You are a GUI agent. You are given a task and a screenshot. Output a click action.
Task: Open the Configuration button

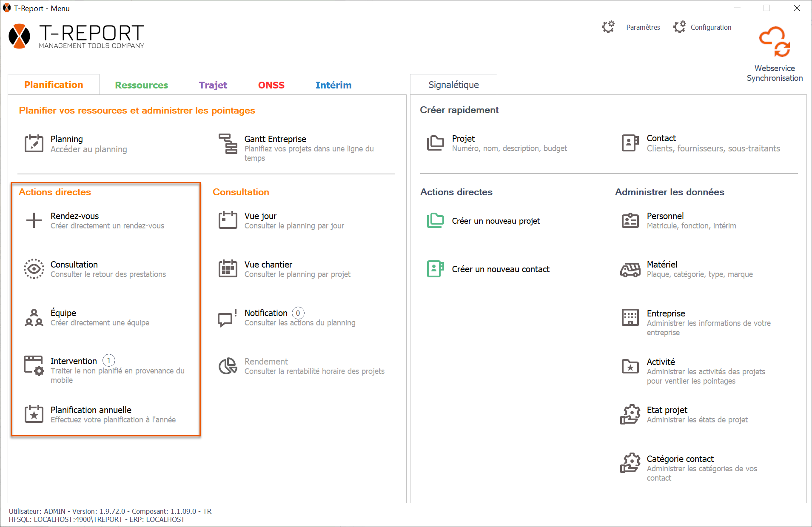tap(703, 27)
